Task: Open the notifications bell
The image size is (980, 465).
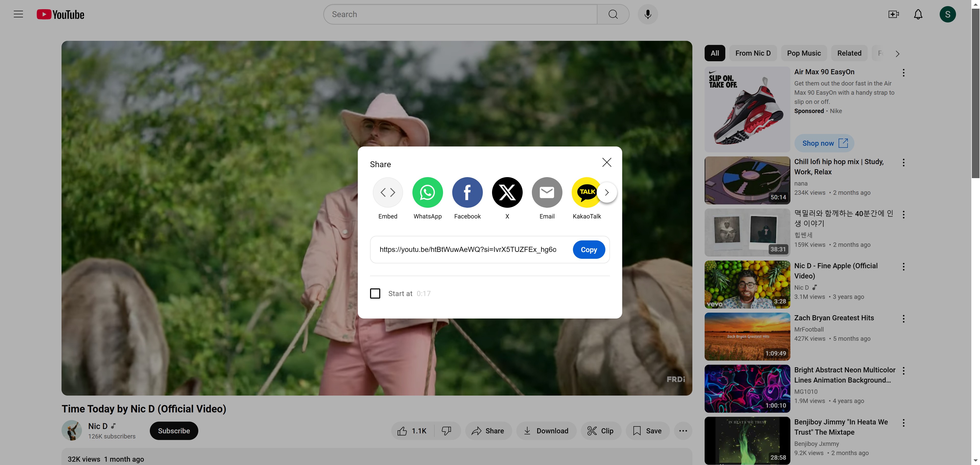Action: coord(918,15)
